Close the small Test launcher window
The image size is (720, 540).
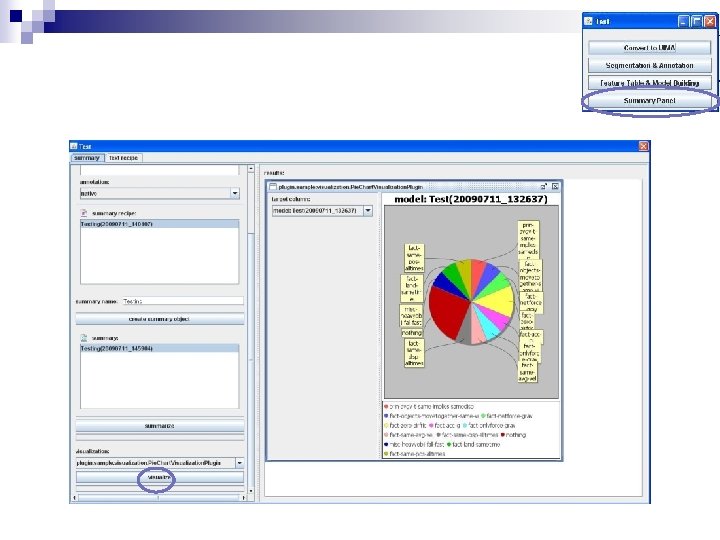point(710,21)
